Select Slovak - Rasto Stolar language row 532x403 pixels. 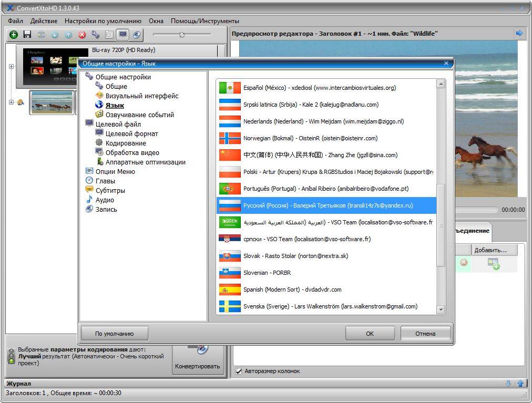(326, 256)
